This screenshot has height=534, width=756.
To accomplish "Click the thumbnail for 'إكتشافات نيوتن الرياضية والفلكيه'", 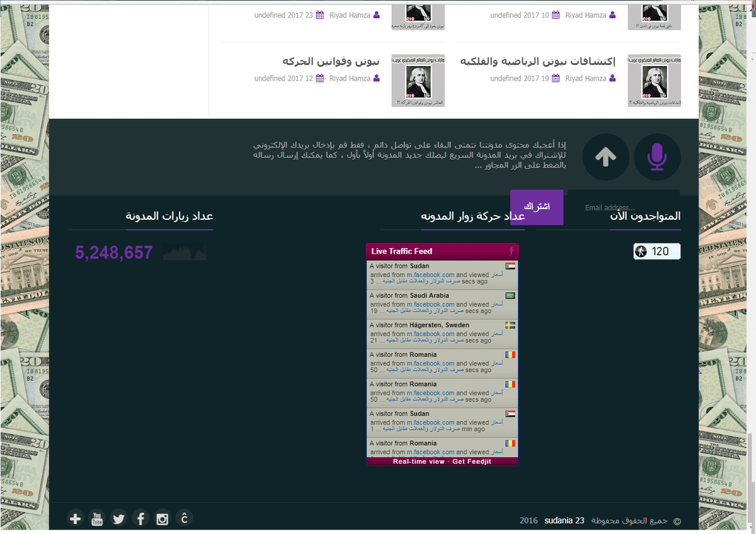I will 655,81.
